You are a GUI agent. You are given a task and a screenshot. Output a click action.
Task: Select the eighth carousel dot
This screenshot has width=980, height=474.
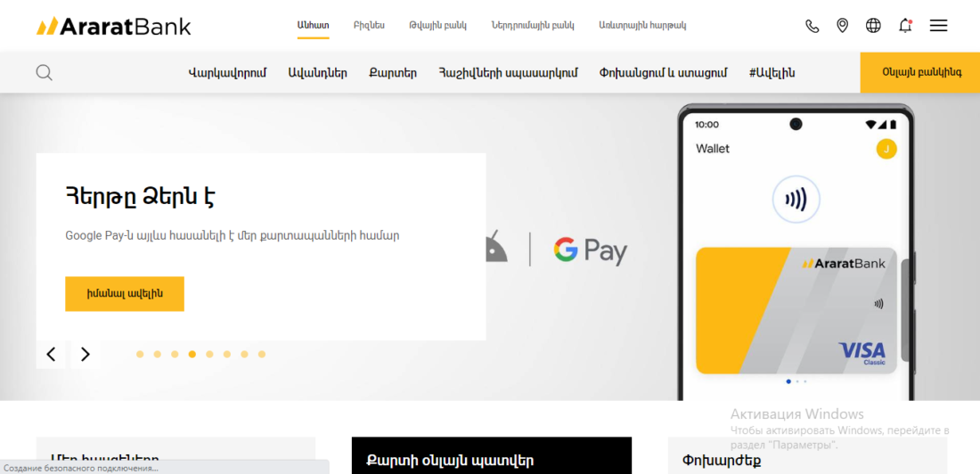[x=262, y=355]
